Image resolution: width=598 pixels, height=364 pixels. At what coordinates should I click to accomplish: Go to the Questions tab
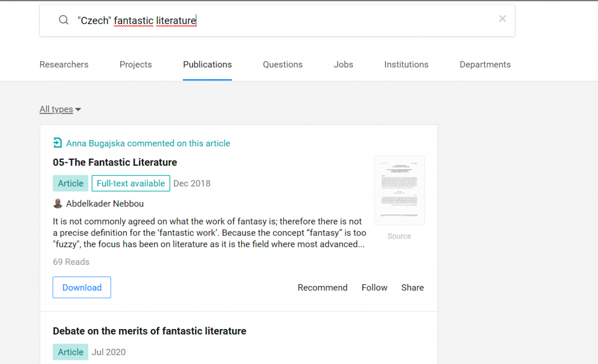[283, 65]
